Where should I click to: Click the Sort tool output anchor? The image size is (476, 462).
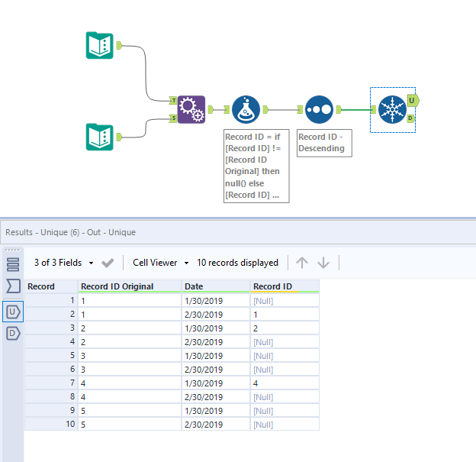point(339,109)
